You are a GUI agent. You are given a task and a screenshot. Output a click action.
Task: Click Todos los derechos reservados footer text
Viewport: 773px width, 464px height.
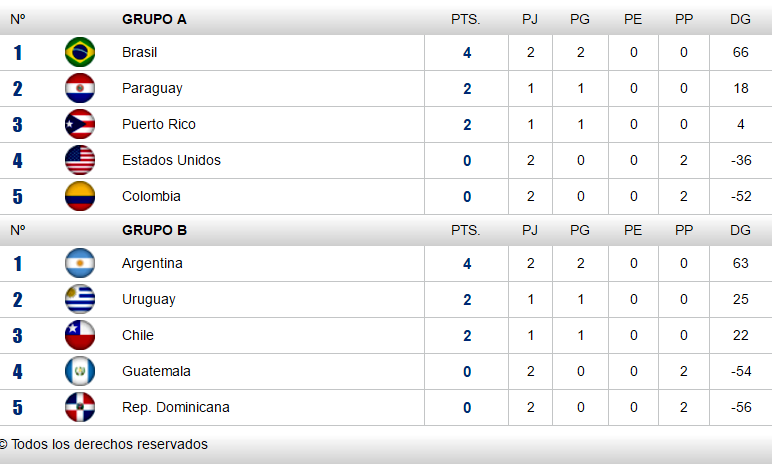tap(109, 444)
